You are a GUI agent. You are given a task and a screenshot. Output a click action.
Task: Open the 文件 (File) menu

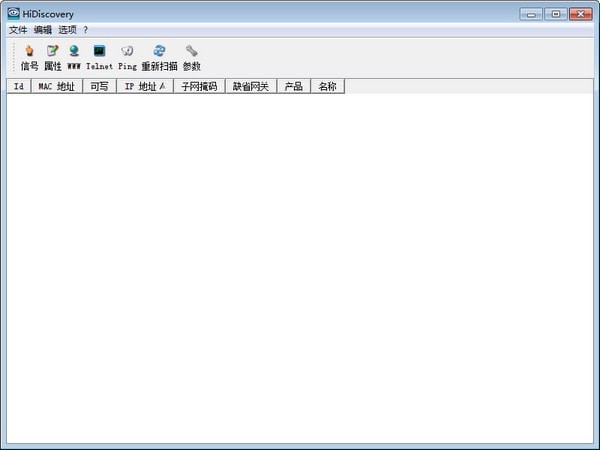(18, 30)
